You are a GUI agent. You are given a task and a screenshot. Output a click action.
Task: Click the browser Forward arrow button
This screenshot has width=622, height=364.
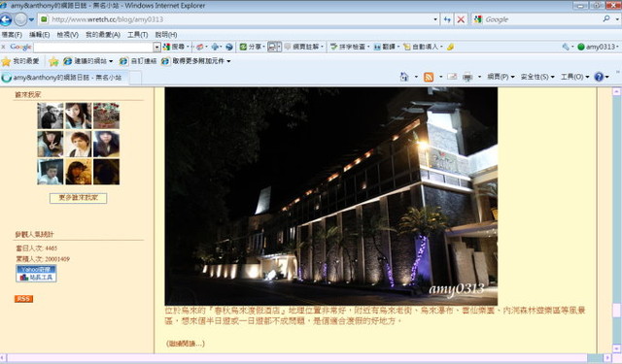point(20,19)
